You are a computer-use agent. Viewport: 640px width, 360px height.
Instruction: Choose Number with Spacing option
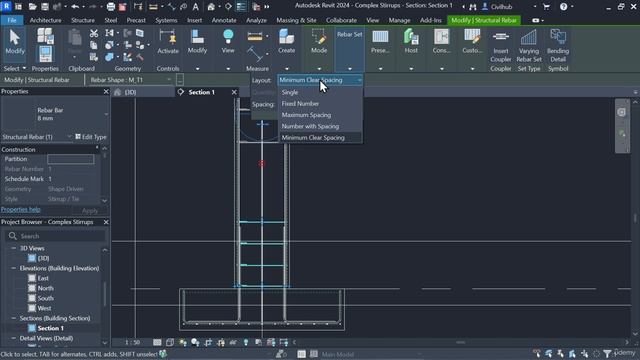[320, 127]
